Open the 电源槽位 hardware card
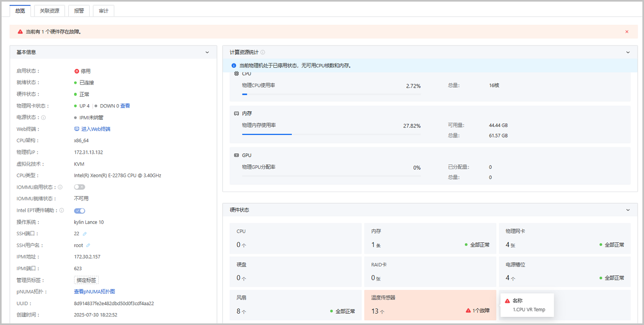The image size is (644, 325). click(565, 272)
